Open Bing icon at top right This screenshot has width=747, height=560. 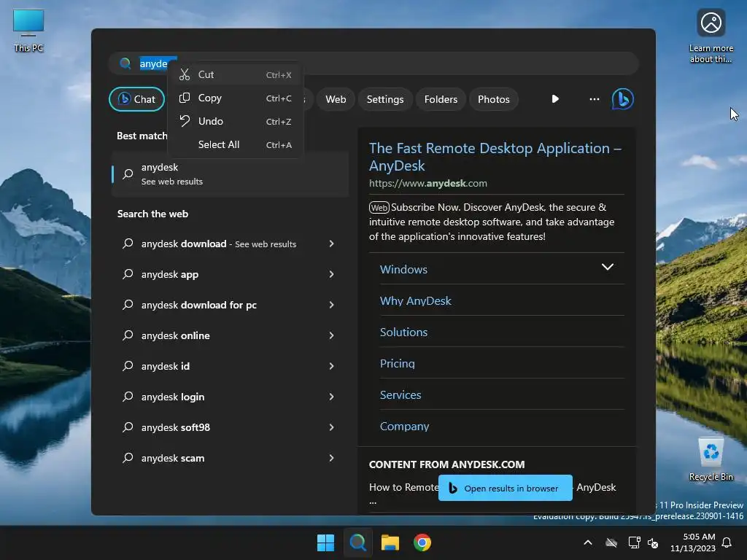tap(623, 99)
